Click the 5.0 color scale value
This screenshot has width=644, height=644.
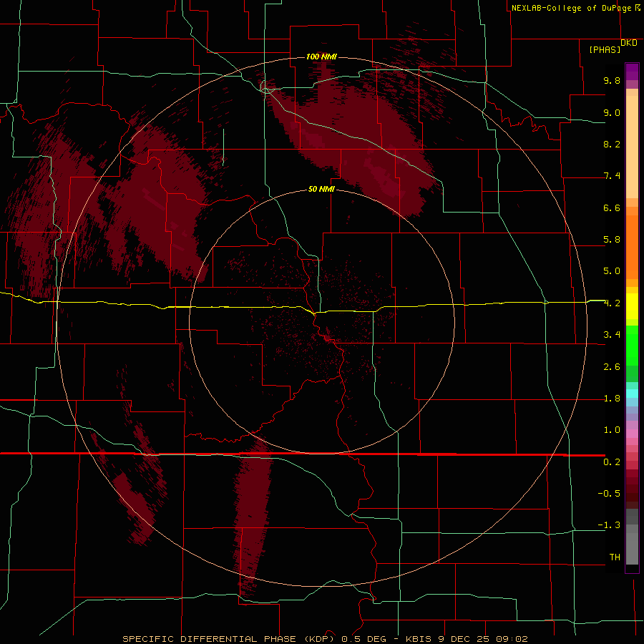612,271
